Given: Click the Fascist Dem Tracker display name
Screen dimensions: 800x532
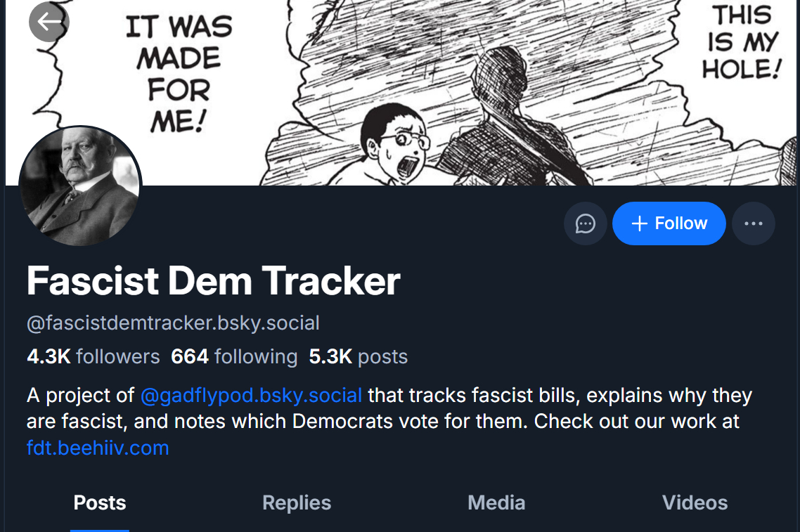Looking at the screenshot, I should tap(213, 280).
